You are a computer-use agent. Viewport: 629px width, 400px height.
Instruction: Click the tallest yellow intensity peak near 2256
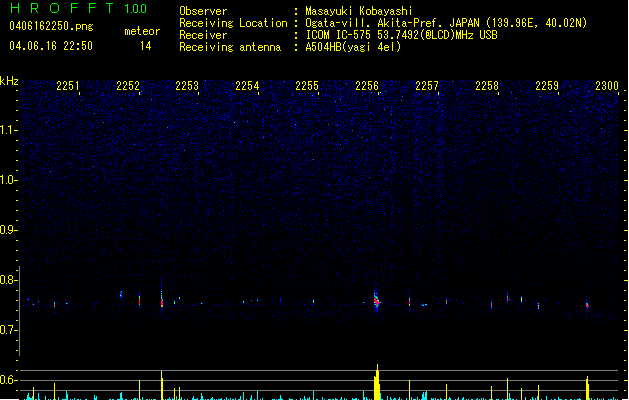point(377,382)
